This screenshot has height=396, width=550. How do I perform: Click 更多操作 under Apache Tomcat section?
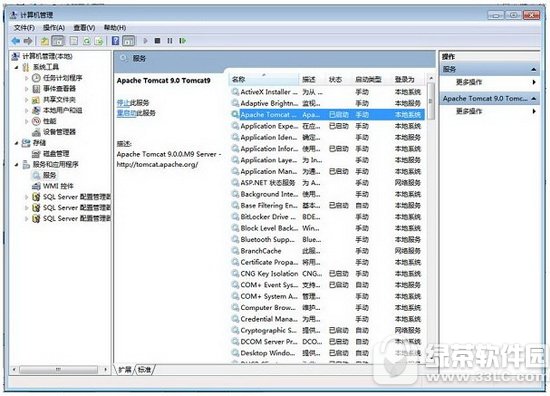tap(469, 111)
